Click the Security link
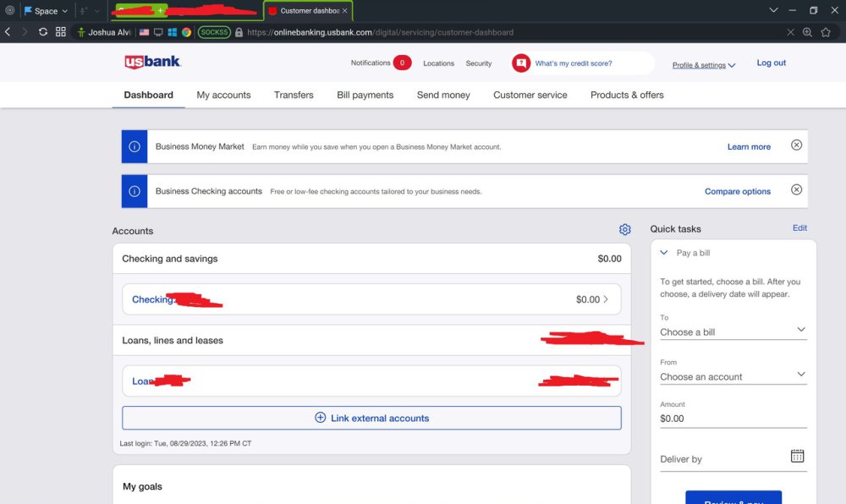Image resolution: width=846 pixels, height=504 pixels. [479, 63]
